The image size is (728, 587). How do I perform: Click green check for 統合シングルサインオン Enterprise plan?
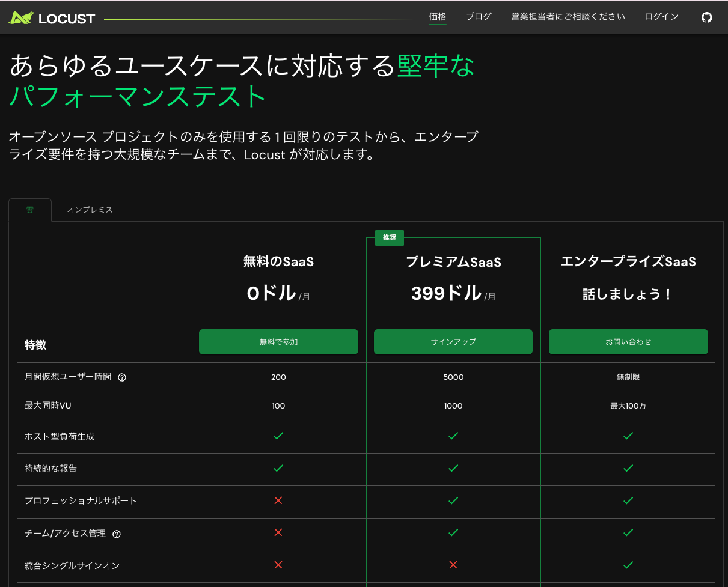(628, 565)
